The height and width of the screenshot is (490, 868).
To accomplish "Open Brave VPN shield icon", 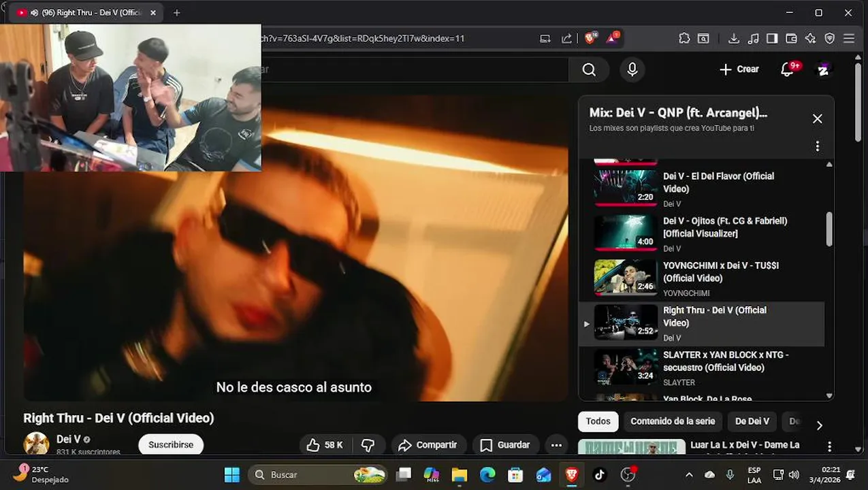I will click(829, 39).
